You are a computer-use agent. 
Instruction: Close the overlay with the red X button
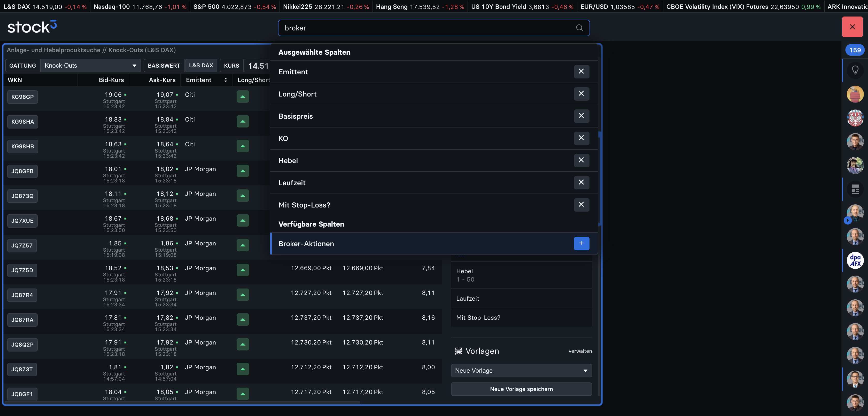point(852,27)
